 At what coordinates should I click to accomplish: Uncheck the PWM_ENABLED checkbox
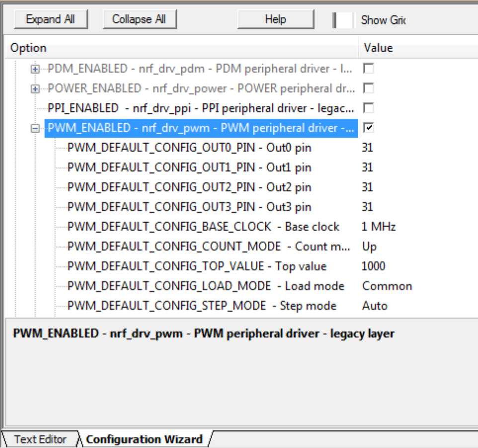click(368, 128)
